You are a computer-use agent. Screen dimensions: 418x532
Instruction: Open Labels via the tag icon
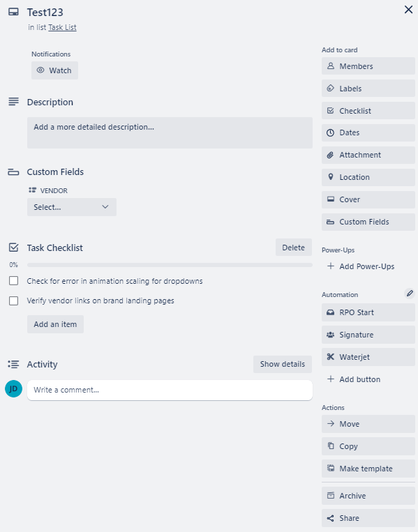330,89
